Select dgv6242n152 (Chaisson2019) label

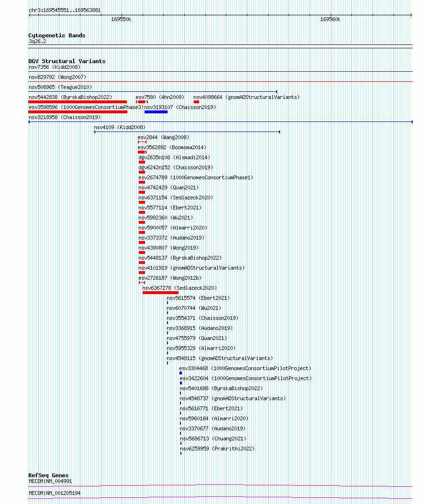[x=176, y=167]
